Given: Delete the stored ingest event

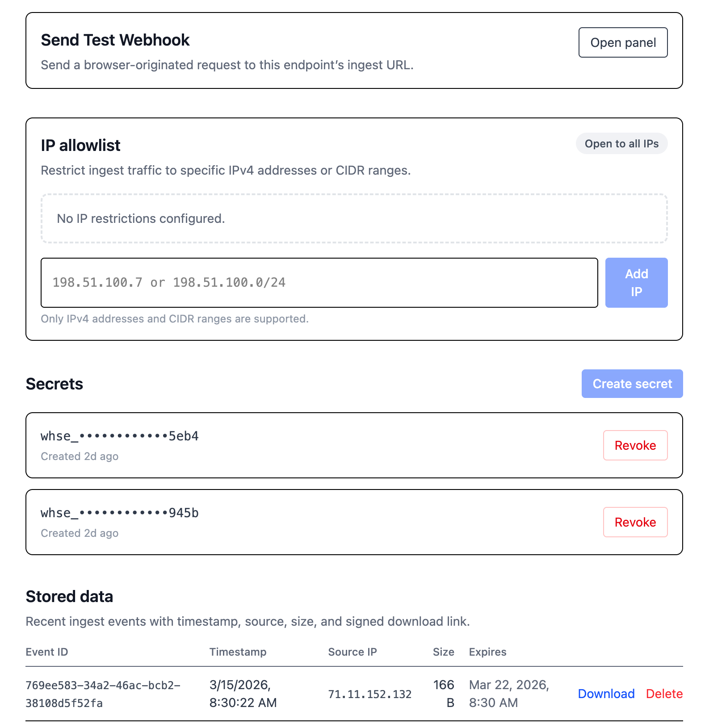Looking at the screenshot, I should coord(664,694).
